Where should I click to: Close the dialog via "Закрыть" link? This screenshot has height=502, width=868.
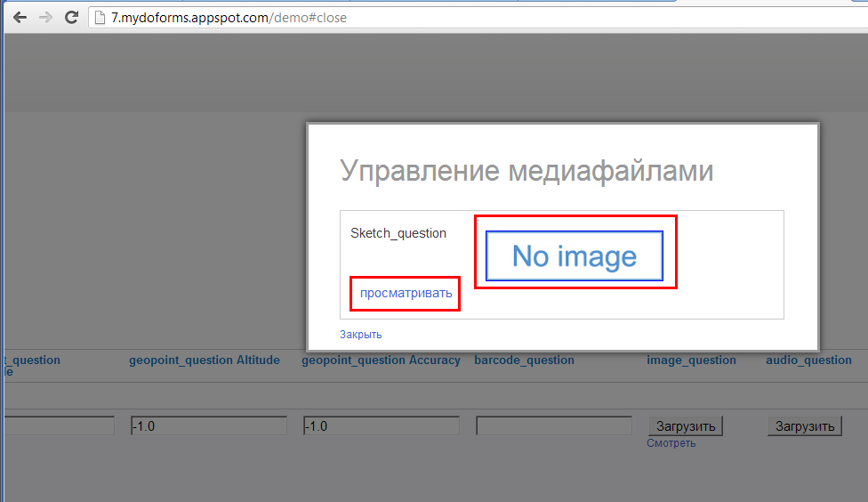[x=360, y=335]
